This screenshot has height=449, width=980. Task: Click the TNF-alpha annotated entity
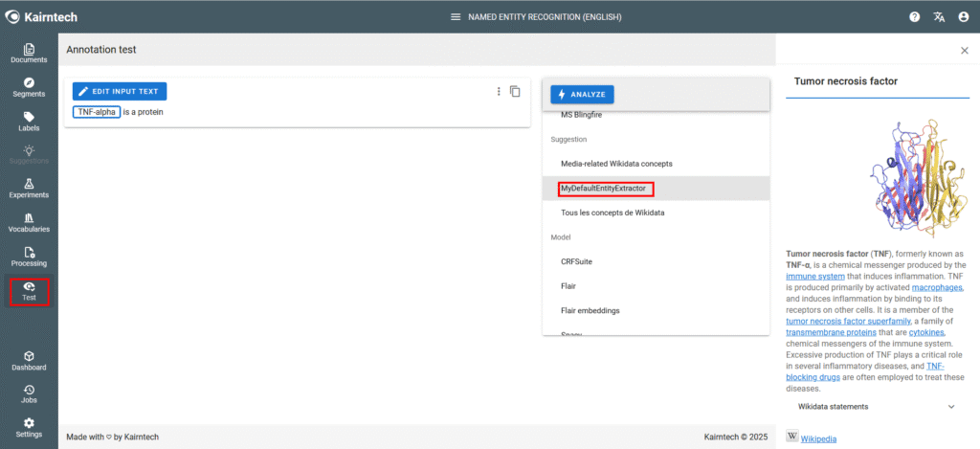click(x=97, y=112)
